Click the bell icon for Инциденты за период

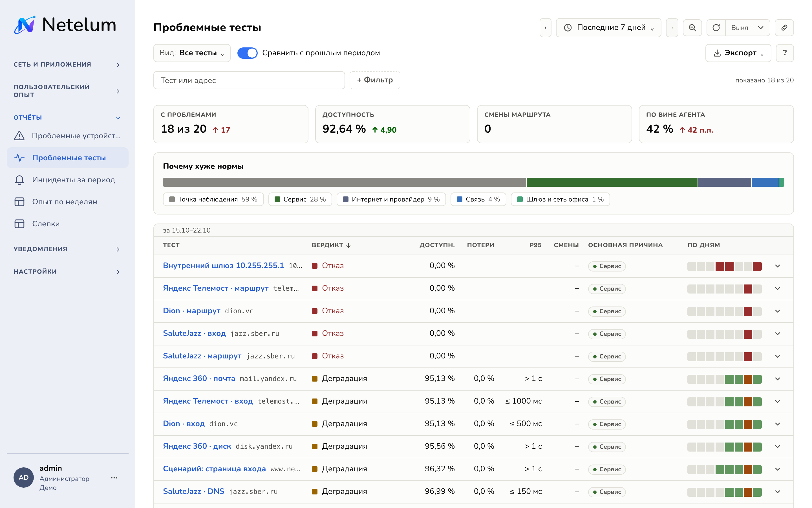pyautogui.click(x=19, y=180)
